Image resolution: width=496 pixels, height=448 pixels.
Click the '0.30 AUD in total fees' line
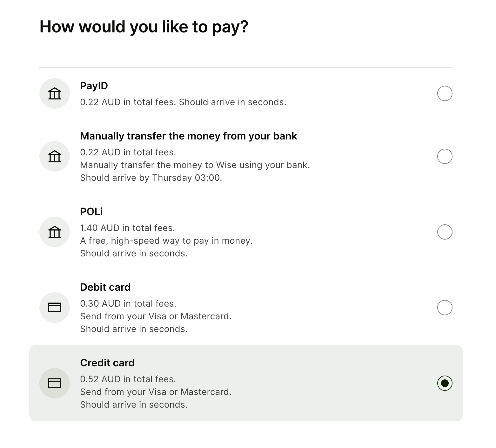pos(128,304)
